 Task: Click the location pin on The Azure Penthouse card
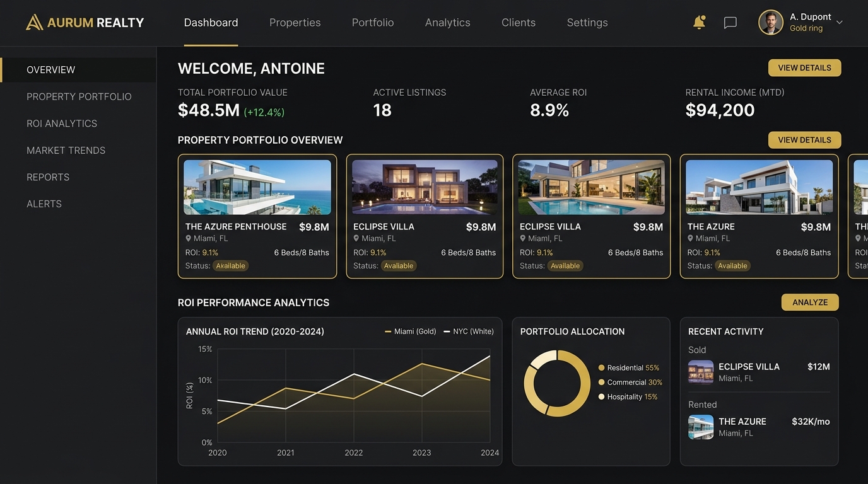[188, 238]
